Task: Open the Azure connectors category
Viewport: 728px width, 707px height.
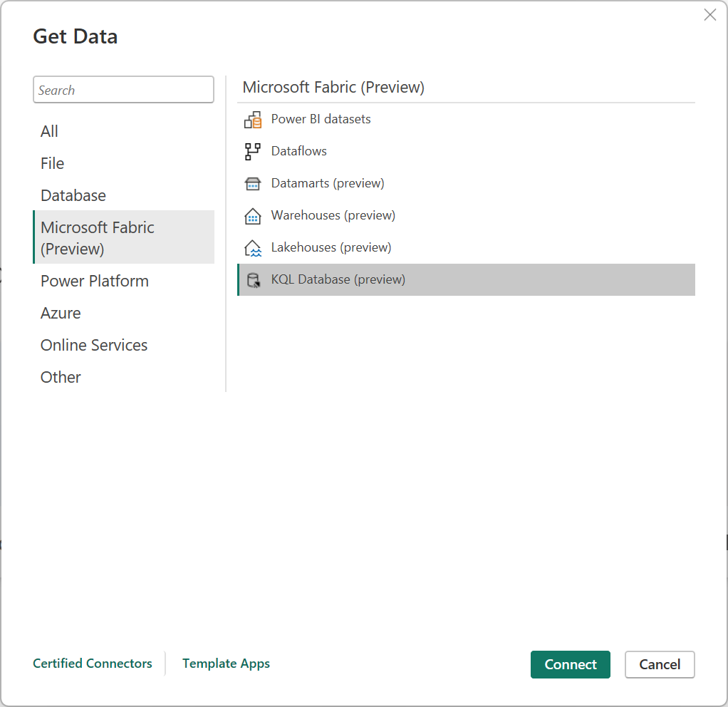Action: (61, 313)
